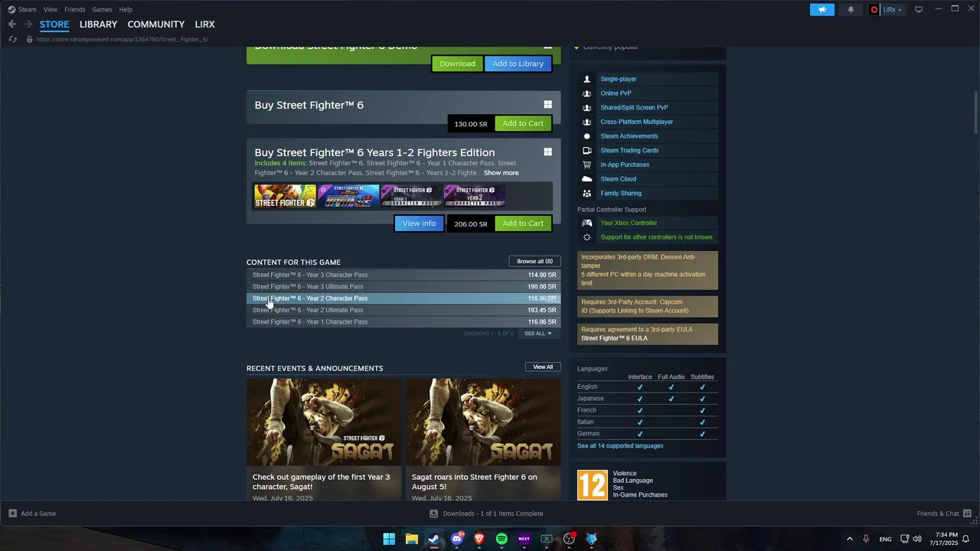Open the View menu
Image resolution: width=980 pixels, height=551 pixels.
coord(50,9)
